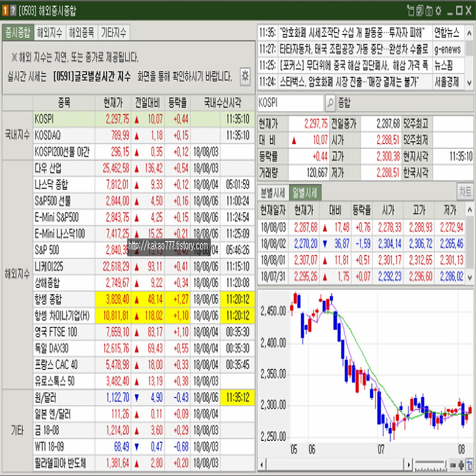
Task: Click the capture camera icon in title bar
Action: click(x=429, y=11)
